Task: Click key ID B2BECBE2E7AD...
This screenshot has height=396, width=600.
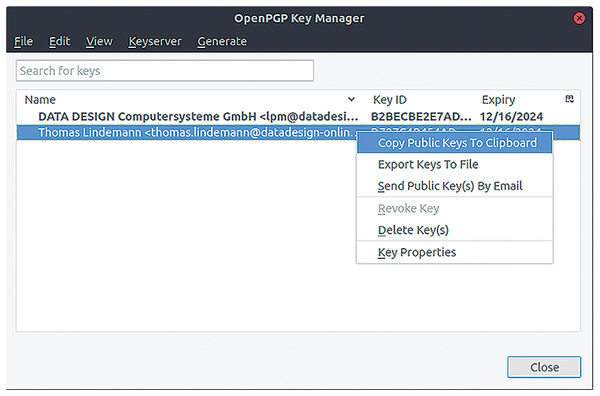Action: click(421, 116)
